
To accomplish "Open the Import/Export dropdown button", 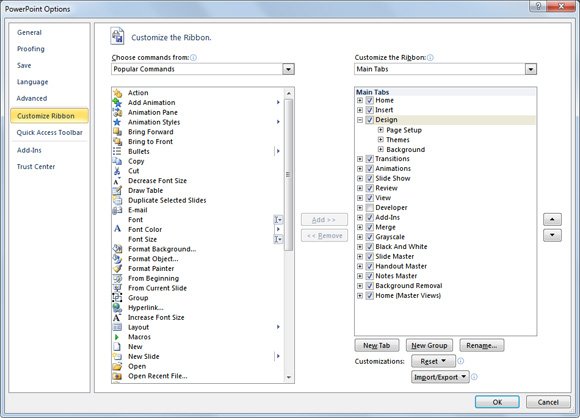I will (440, 377).
